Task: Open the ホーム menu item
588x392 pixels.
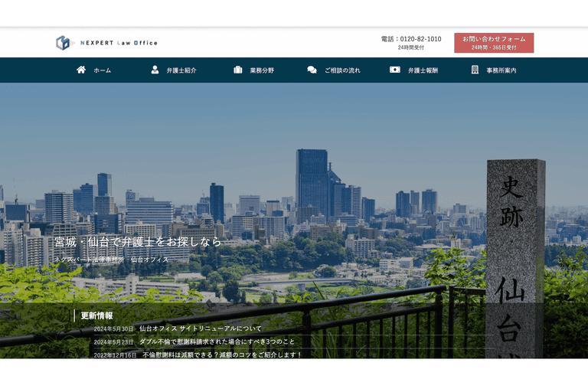Action: click(103, 70)
